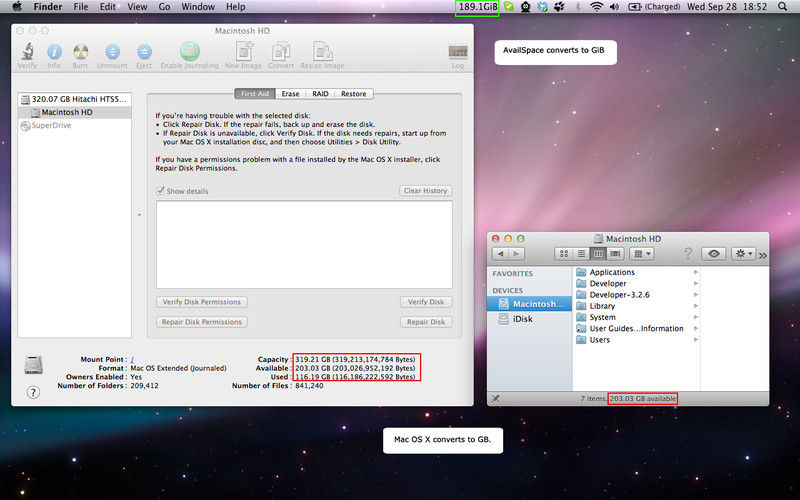
Task: Expand the Users folder arrow
Action: pyautogui.click(x=696, y=340)
